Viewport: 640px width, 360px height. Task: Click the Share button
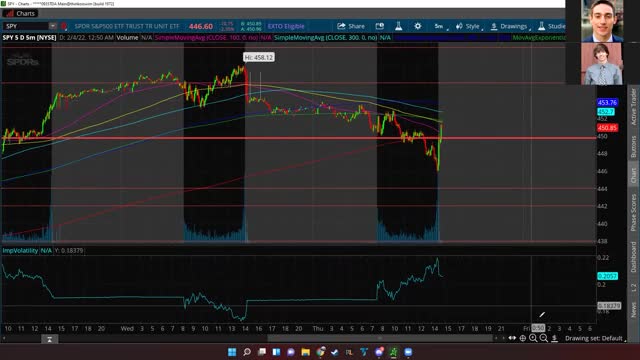coord(351,26)
